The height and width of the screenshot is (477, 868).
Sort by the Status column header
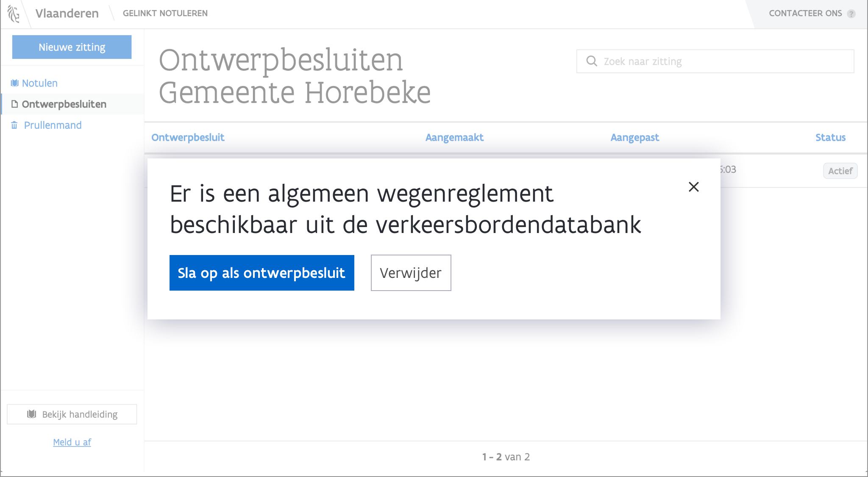point(830,137)
